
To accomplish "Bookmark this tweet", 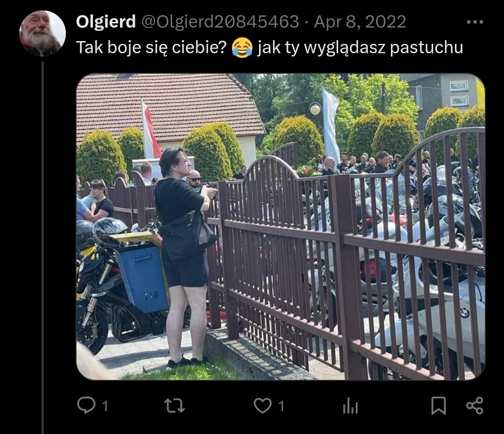I will pyautogui.click(x=438, y=406).
